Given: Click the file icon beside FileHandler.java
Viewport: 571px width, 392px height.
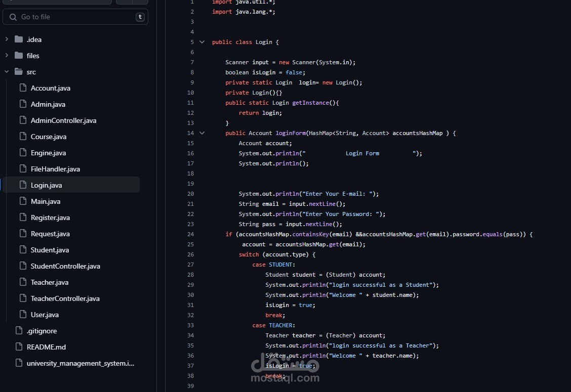Looking at the screenshot, I should (x=23, y=168).
